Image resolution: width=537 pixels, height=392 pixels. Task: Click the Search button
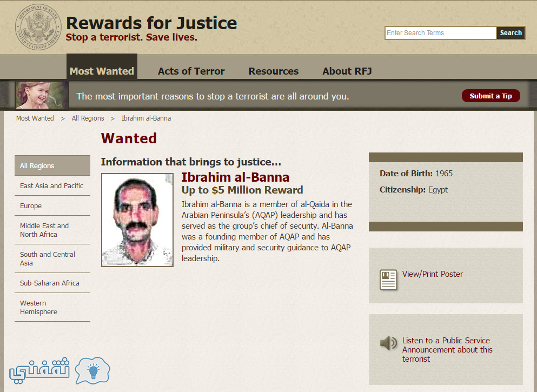[x=511, y=33]
